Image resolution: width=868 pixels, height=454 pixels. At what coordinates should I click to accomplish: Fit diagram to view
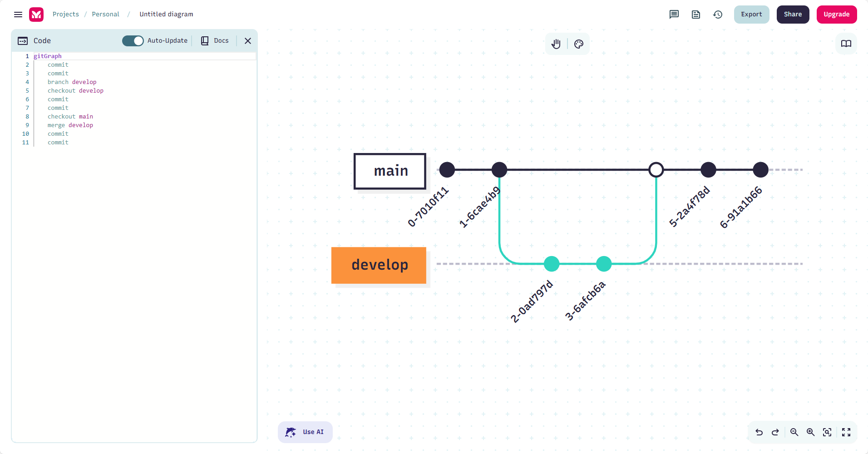[x=827, y=432]
